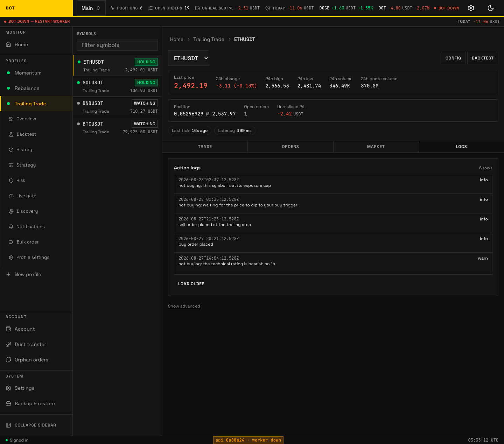
Task: Click the Last tick 16s ago chip
Action: [190, 131]
